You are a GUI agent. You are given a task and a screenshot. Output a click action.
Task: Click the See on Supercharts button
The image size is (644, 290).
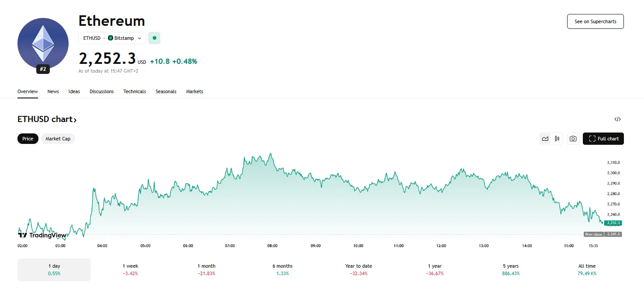[595, 21]
